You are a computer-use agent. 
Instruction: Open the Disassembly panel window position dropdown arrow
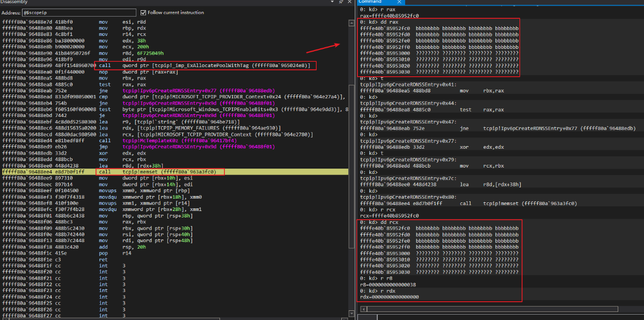[x=333, y=3]
